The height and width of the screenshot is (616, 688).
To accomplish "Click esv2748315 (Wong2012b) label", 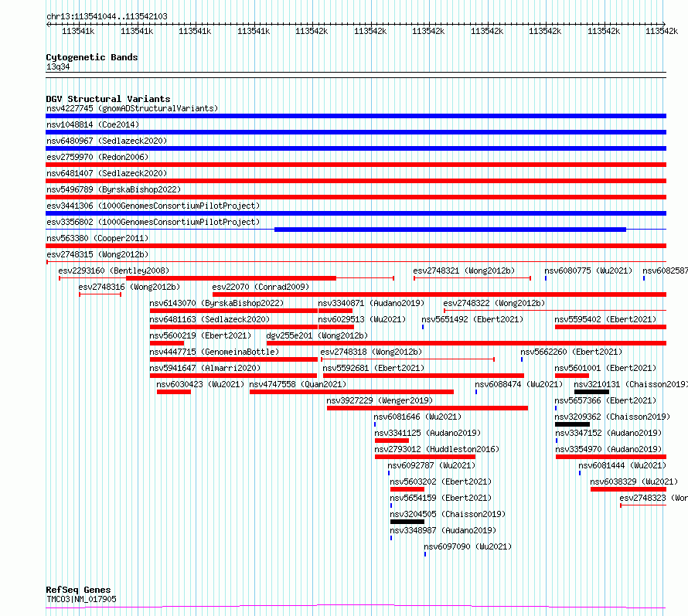I will click(97, 254).
